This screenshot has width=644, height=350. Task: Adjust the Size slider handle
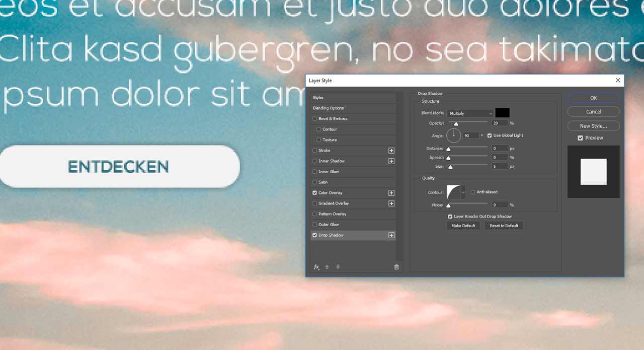point(450,167)
